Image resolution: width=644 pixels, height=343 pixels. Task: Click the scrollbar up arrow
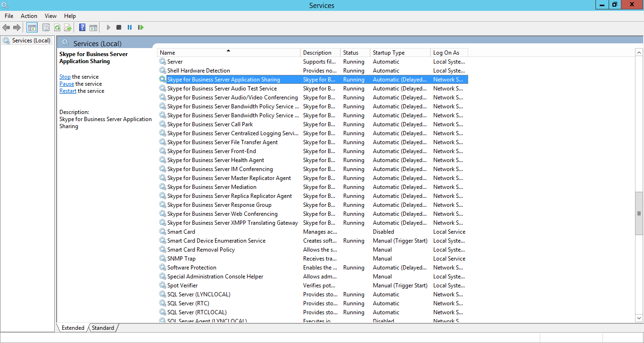tap(639, 52)
